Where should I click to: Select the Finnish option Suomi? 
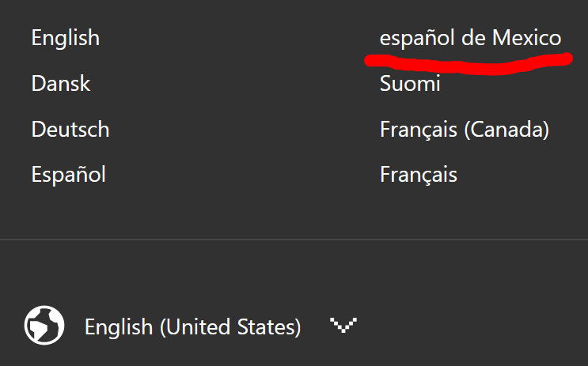[x=410, y=83]
